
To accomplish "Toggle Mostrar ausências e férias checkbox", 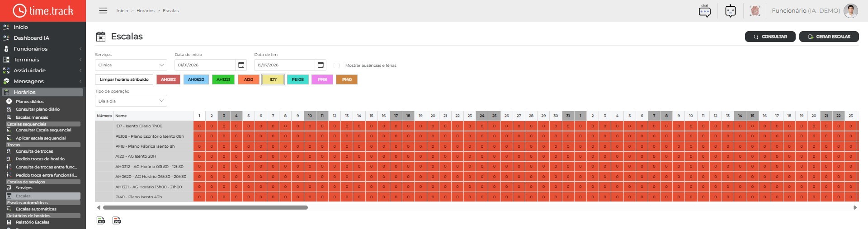I will 336,65.
